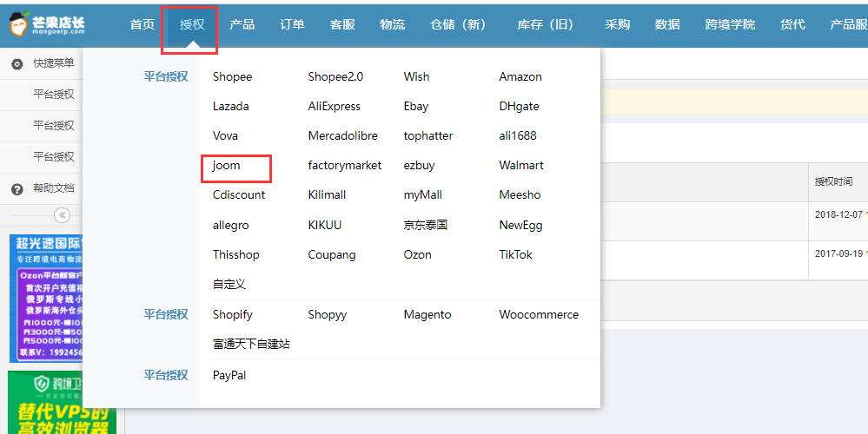Open the 客服 top menu
Viewport: 868px width, 434px height.
point(342,24)
